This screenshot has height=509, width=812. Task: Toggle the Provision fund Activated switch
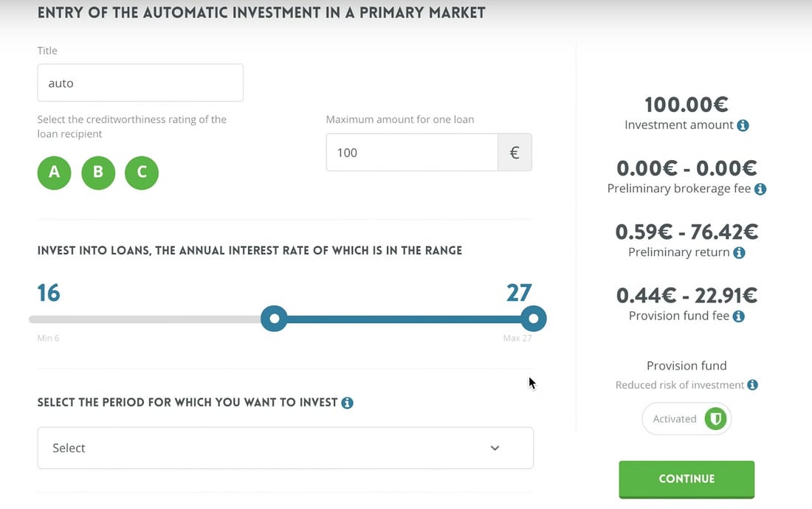pyautogui.click(x=687, y=418)
